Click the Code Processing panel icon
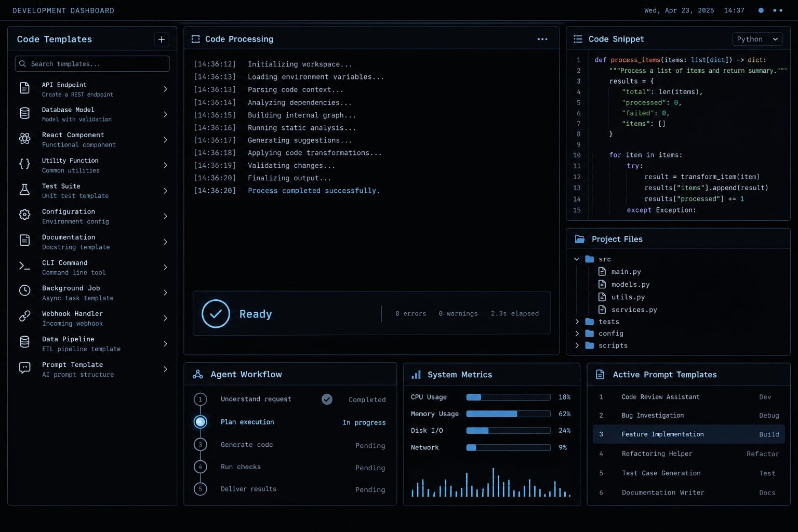Image resolution: width=798 pixels, height=532 pixels. point(195,39)
